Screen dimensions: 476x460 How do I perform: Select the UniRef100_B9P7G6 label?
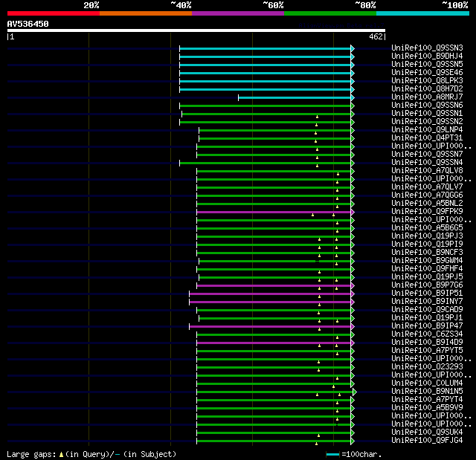427,285
